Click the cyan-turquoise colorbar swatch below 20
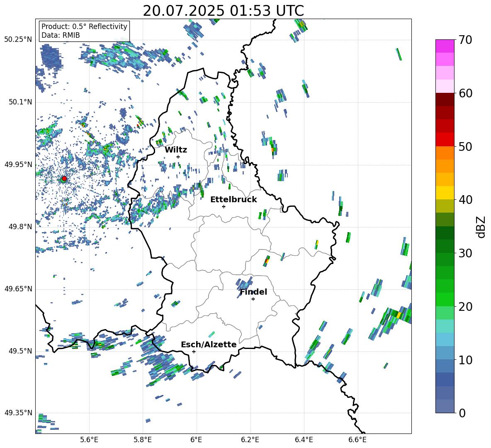The image size is (491, 448). click(x=445, y=326)
